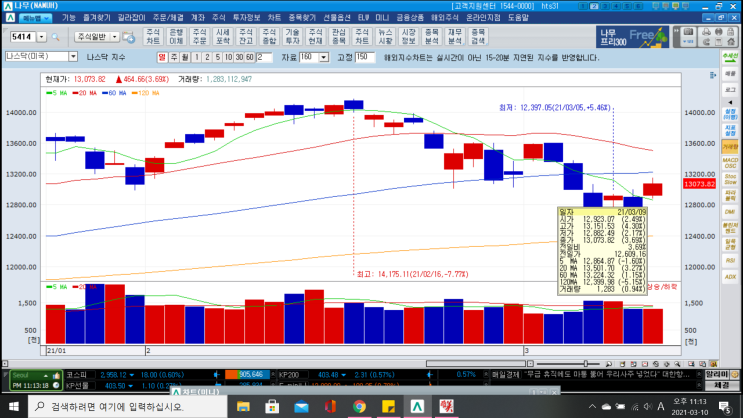This screenshot has width=743, height=418.
Task: Expand the Seoul time zone selector
Action: tap(45, 375)
